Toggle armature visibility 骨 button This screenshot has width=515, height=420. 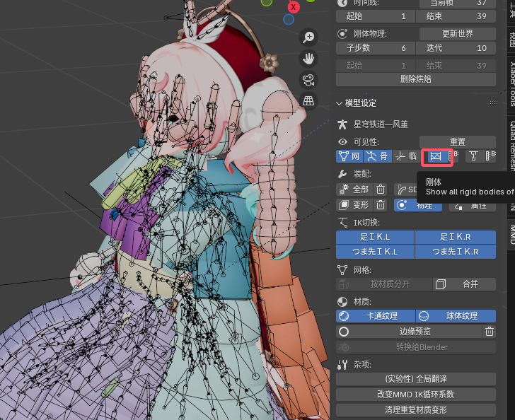(378, 156)
